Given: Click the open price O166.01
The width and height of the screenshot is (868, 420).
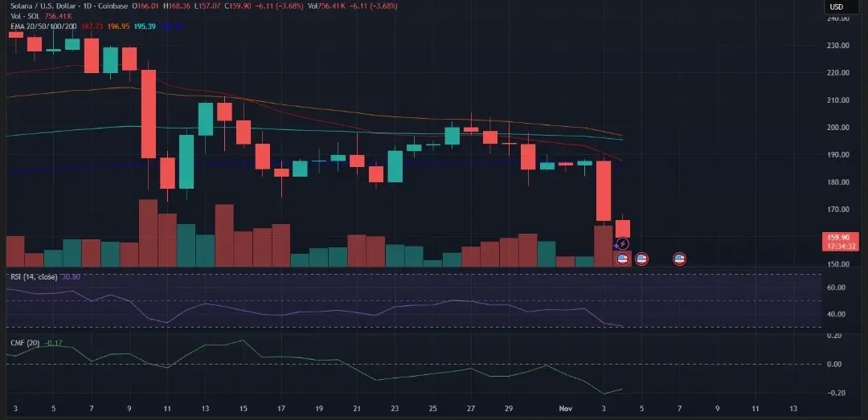Looking at the screenshot, I should tap(146, 6).
